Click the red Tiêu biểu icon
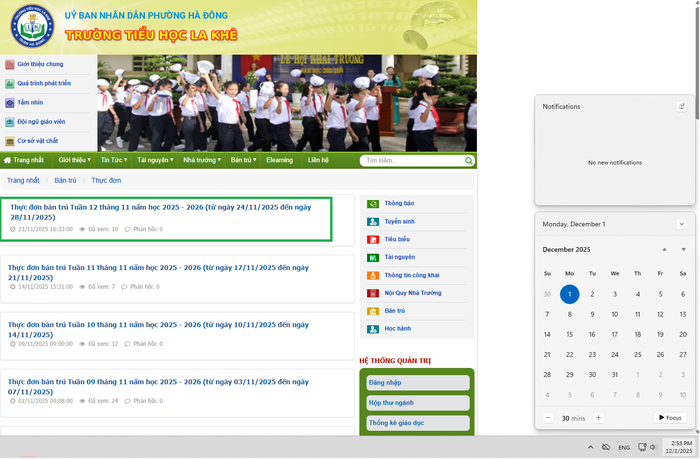The image size is (700, 460). pos(373,240)
